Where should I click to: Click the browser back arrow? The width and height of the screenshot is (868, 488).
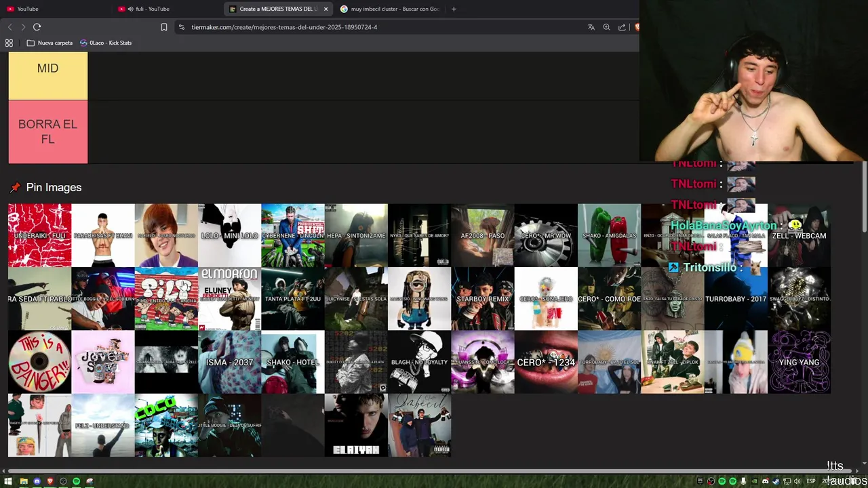(9, 27)
